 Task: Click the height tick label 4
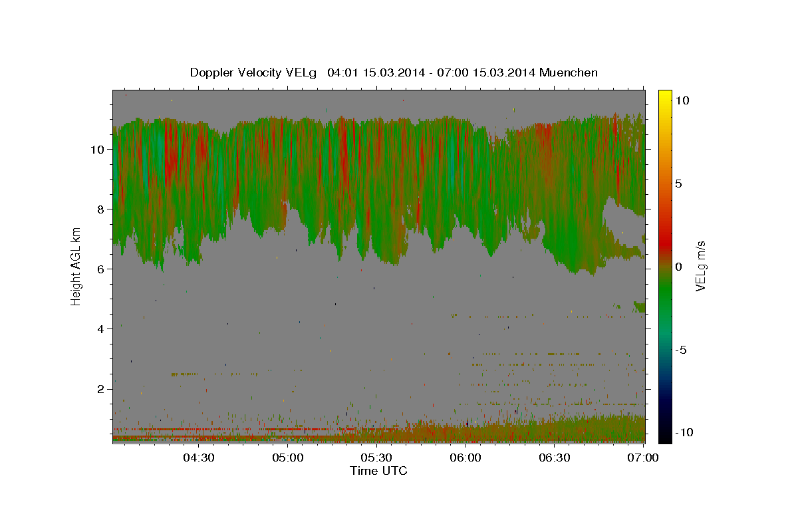coord(100,329)
